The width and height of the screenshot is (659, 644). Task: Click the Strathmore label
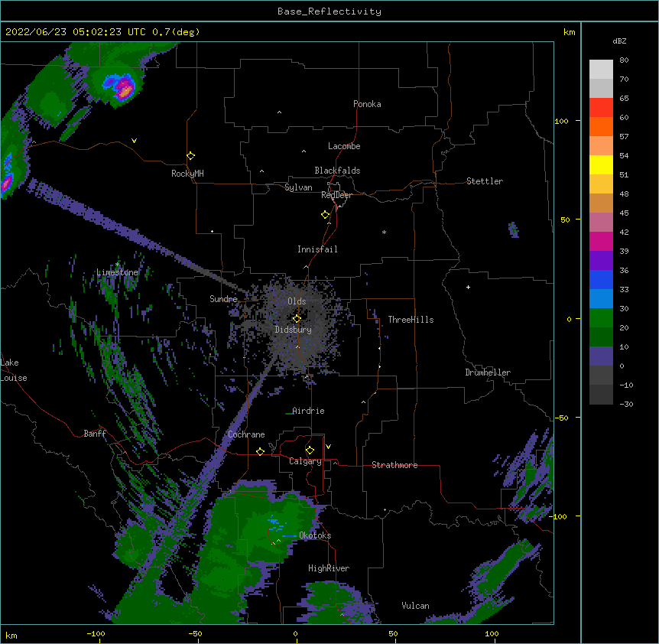click(394, 465)
